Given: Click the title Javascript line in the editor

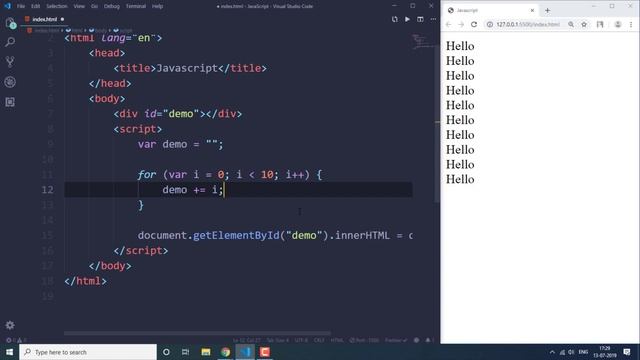Looking at the screenshot, I should [190, 68].
